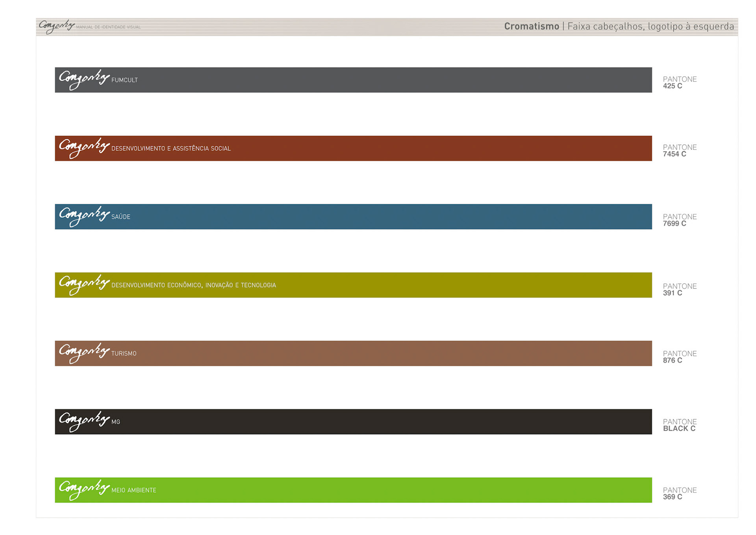
Task: Click the 'PANTONE 425 C' caption
Action: [680, 83]
